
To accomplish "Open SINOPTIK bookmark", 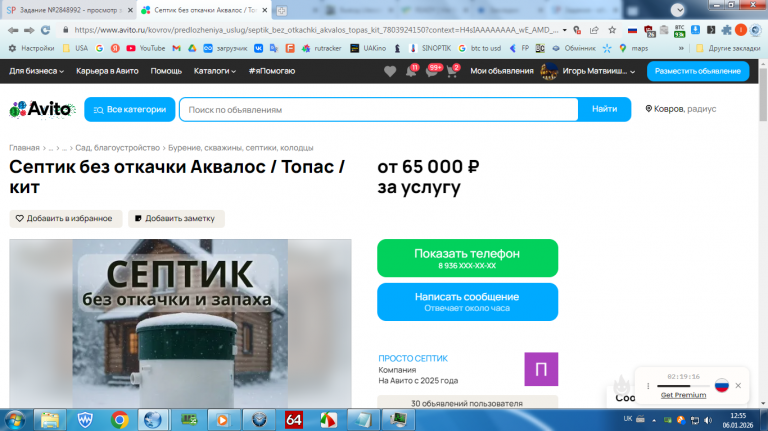I will point(431,48).
